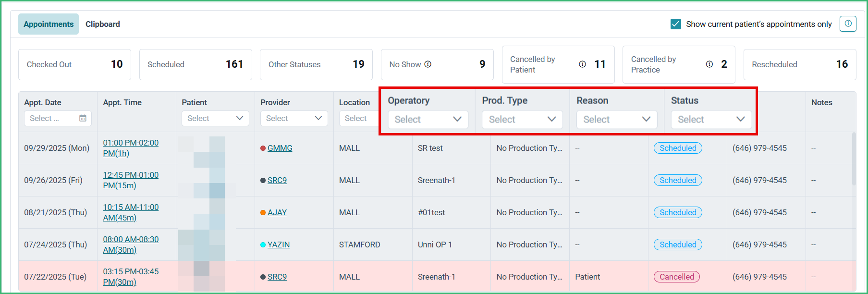The height and width of the screenshot is (294, 868).
Task: Click the No Show info icon
Action: click(x=428, y=64)
